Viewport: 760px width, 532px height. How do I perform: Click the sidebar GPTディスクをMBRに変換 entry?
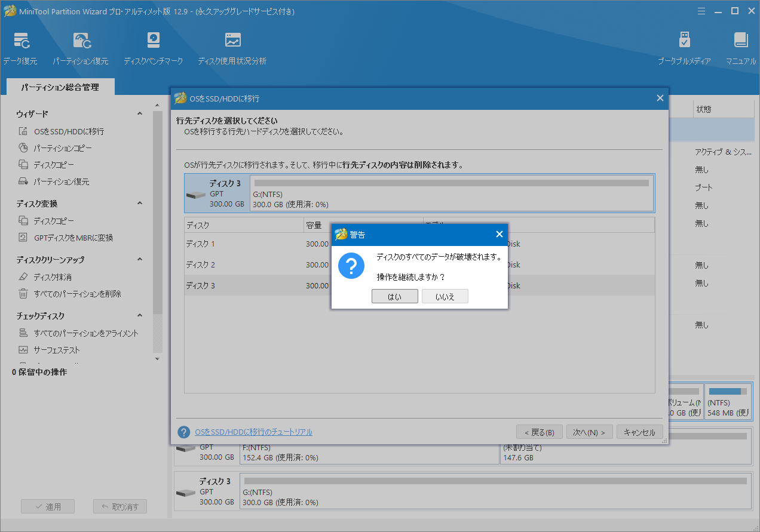tap(73, 238)
